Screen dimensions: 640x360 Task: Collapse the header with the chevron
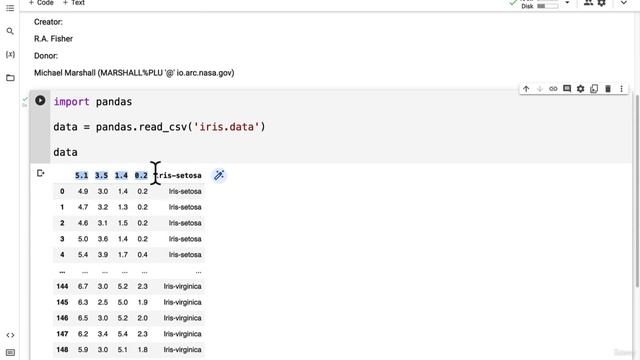[624, 3]
